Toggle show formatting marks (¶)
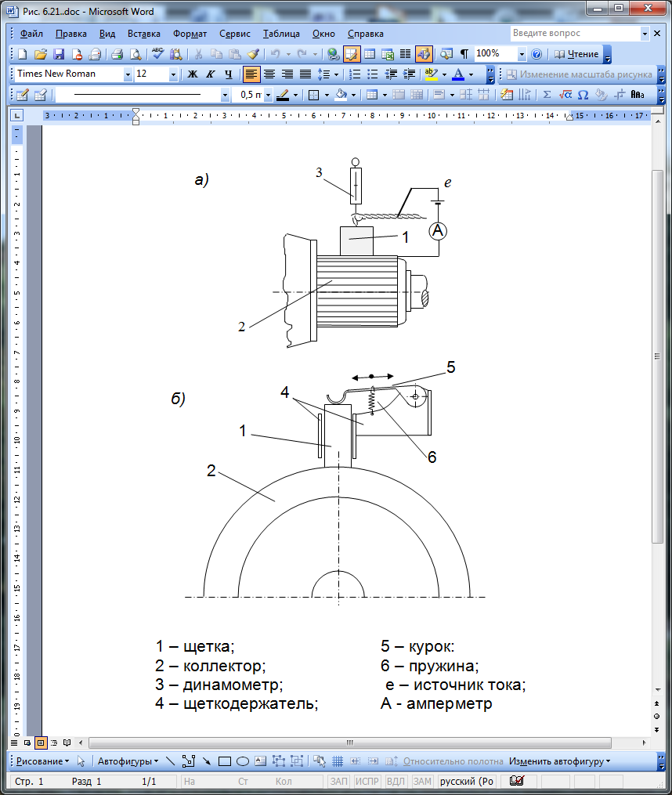 pos(464,54)
